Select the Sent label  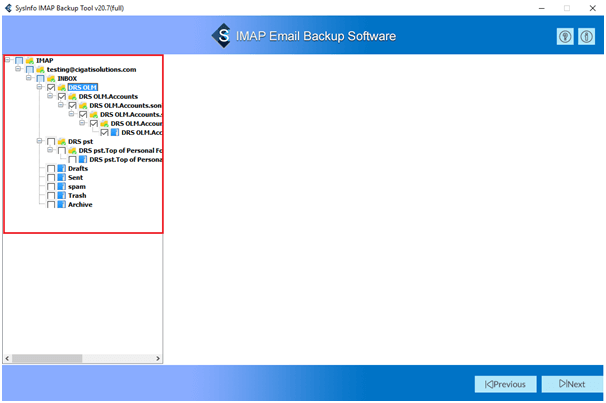(75, 177)
